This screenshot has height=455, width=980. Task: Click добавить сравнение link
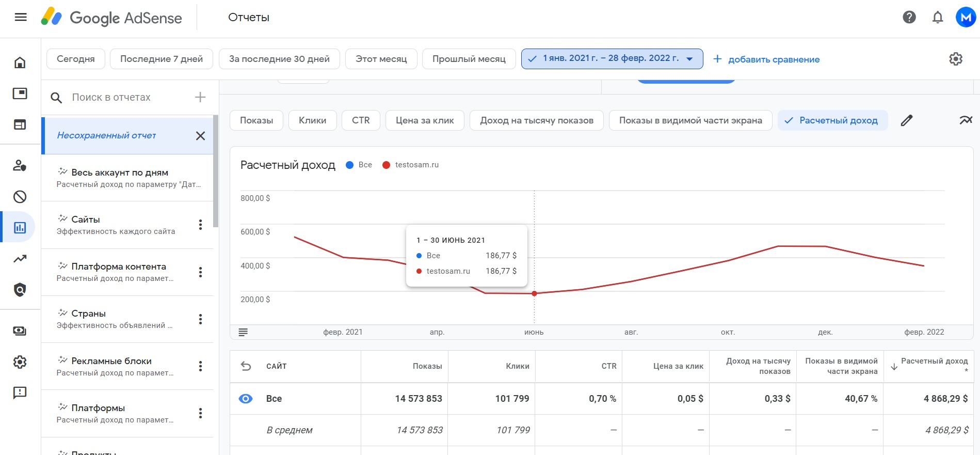pyautogui.click(x=766, y=59)
